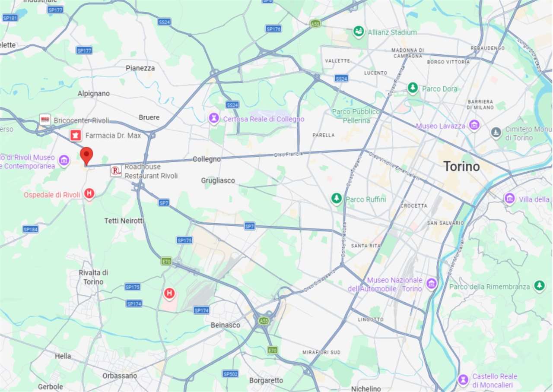The width and height of the screenshot is (553, 392).
Task: Click the Villa della museum icon
Action: point(510,199)
